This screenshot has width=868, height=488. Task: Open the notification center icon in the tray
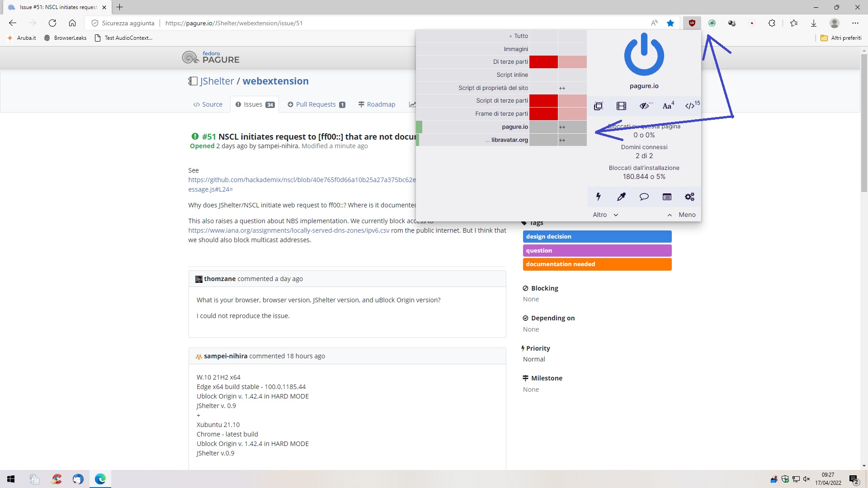(x=854, y=479)
